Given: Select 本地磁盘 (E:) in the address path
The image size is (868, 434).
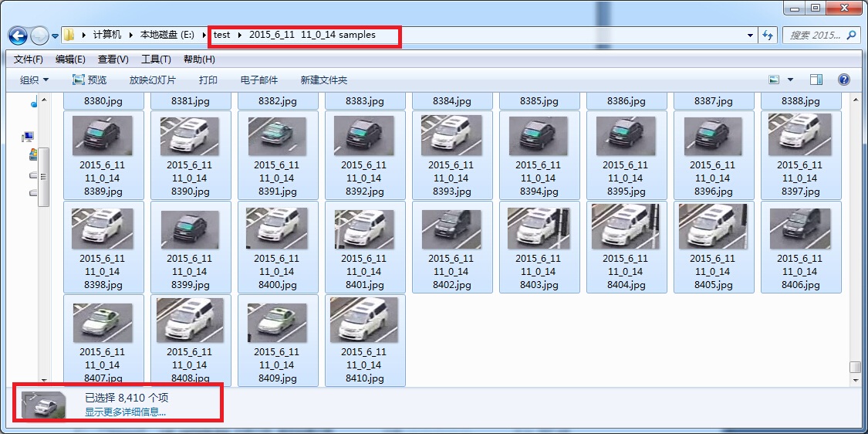Looking at the screenshot, I should [167, 35].
